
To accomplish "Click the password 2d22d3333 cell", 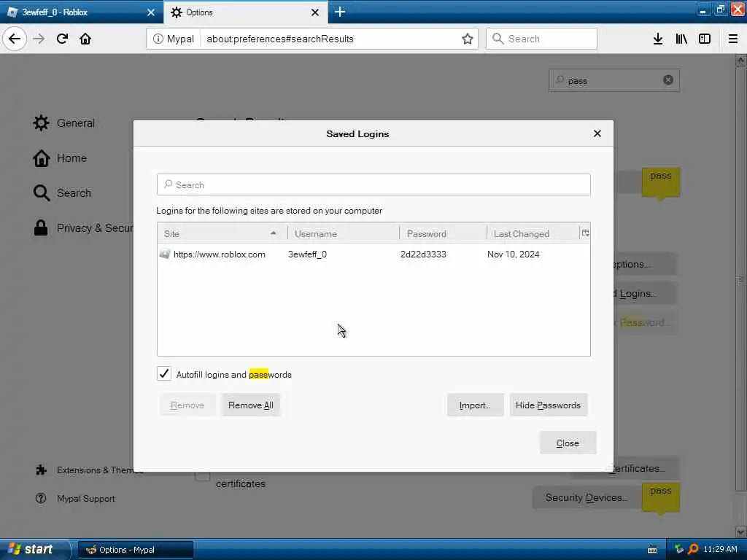I will [x=423, y=254].
